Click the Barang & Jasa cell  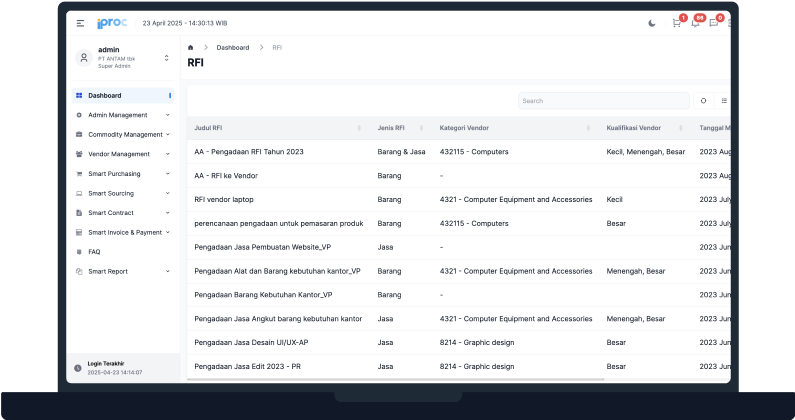[401, 152]
